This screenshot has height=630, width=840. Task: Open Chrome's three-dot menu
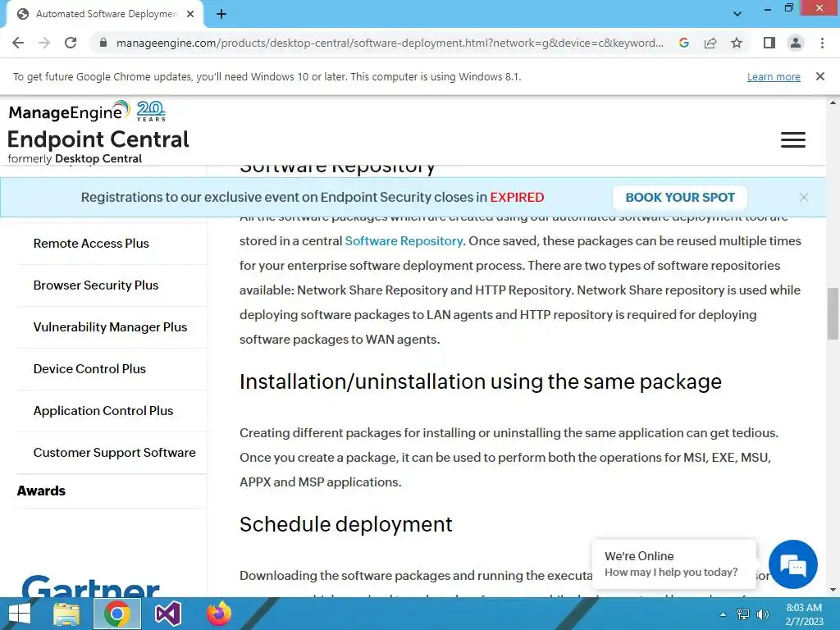[822, 43]
